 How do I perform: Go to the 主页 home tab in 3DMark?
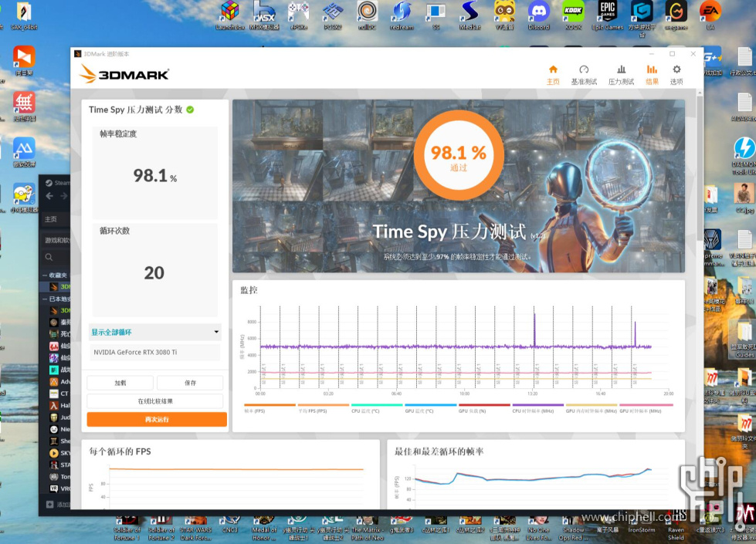(x=553, y=75)
